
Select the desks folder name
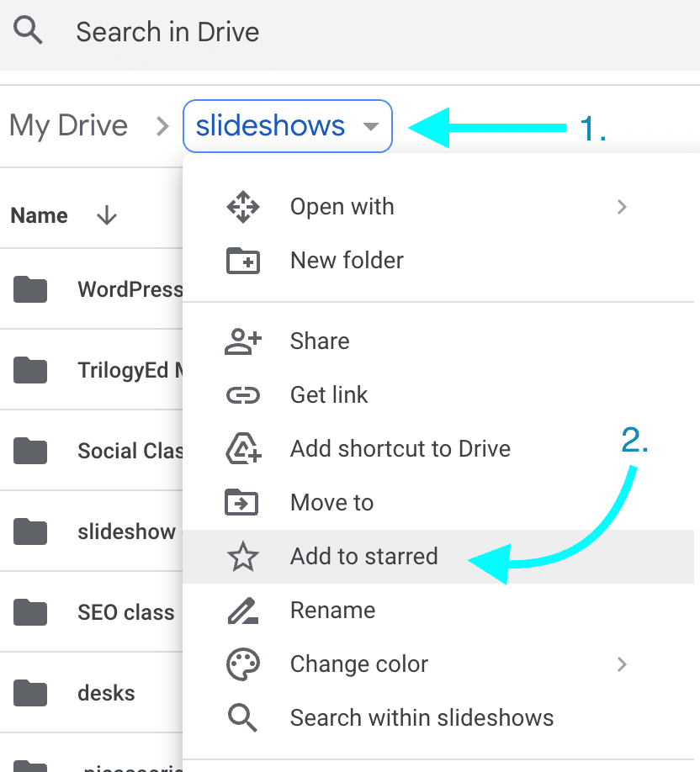point(106,693)
